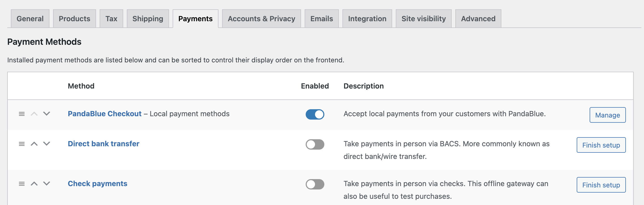
Task: Grab the drag handle for Check payments
Action: click(22, 184)
